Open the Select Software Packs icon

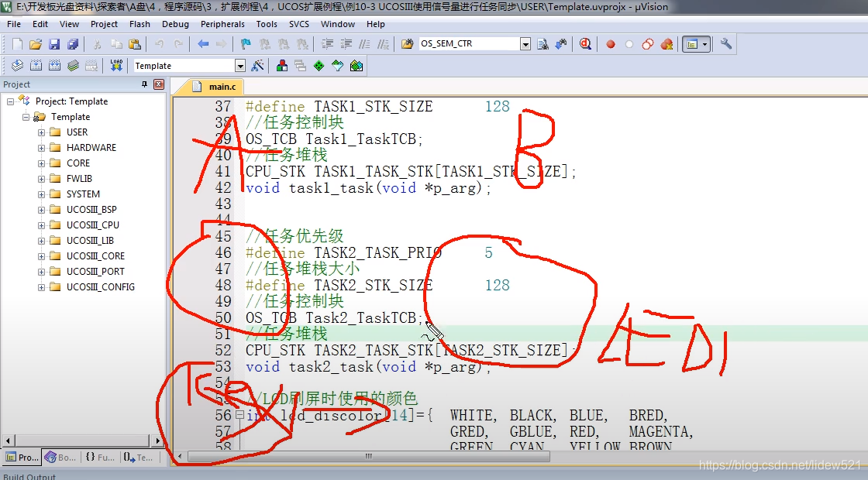338,66
